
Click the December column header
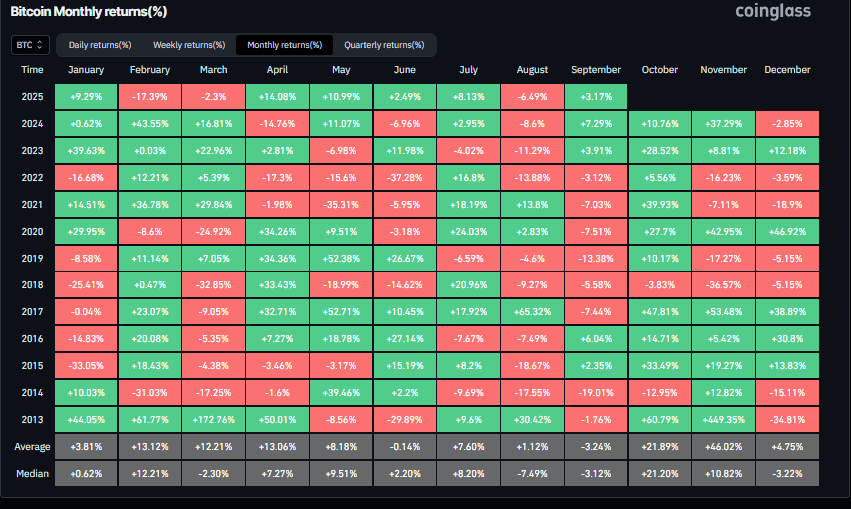(x=788, y=70)
